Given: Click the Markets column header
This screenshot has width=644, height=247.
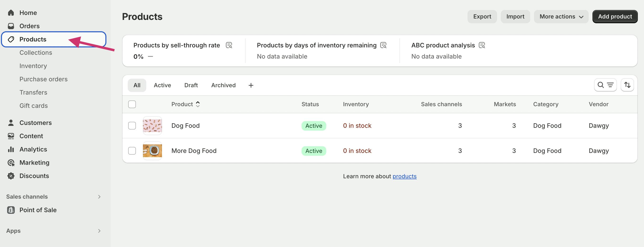Looking at the screenshot, I should point(505,104).
